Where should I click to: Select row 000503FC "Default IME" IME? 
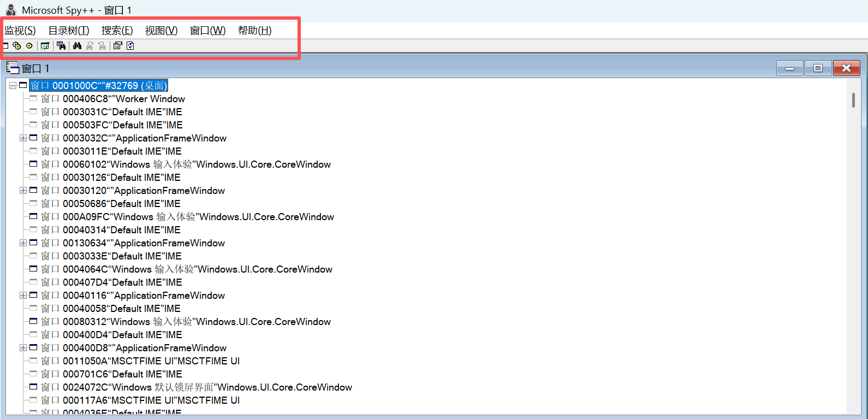pos(111,125)
